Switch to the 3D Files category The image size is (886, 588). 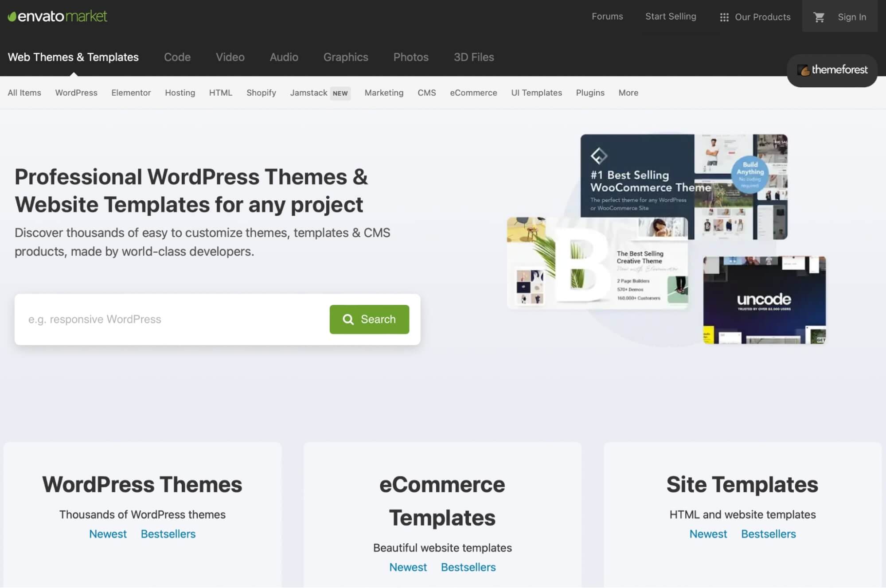pyautogui.click(x=474, y=57)
